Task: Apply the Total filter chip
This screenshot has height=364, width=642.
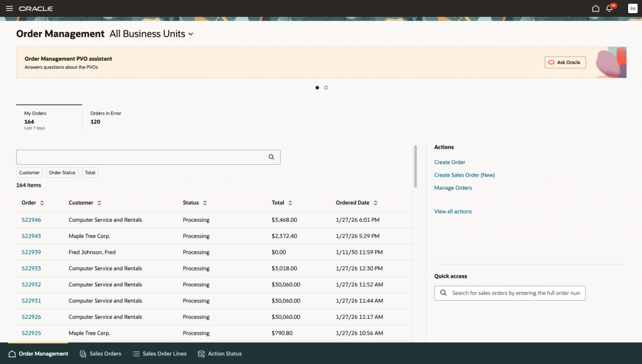Action: tap(90, 172)
